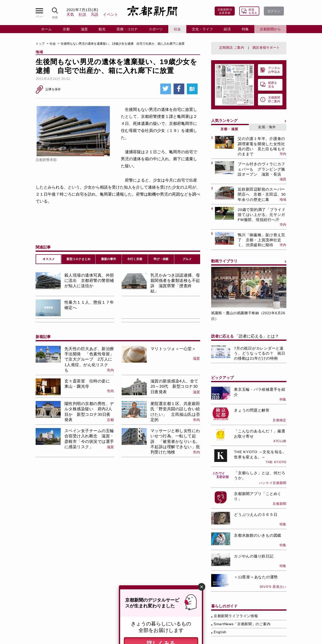Open ことめくり app icon
Image resolution: width=322 pixels, height=644 pixels.
pyautogui.click(x=221, y=497)
